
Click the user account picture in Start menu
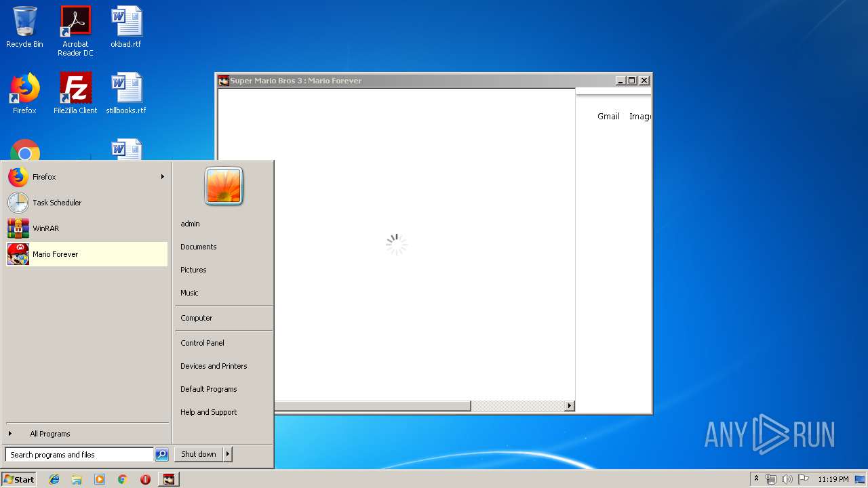224,186
